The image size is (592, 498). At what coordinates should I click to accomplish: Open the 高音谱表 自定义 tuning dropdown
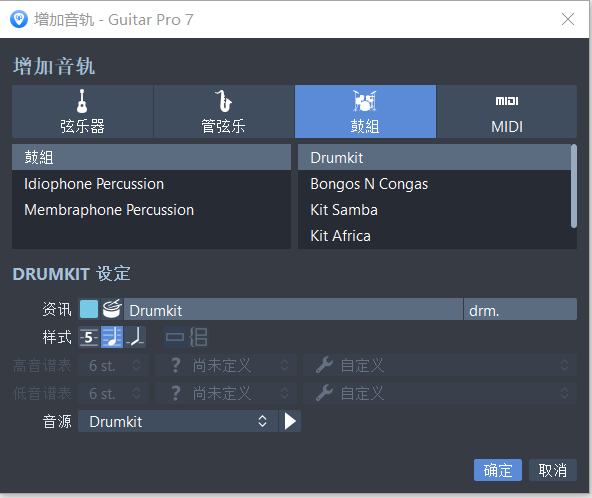click(x=440, y=365)
